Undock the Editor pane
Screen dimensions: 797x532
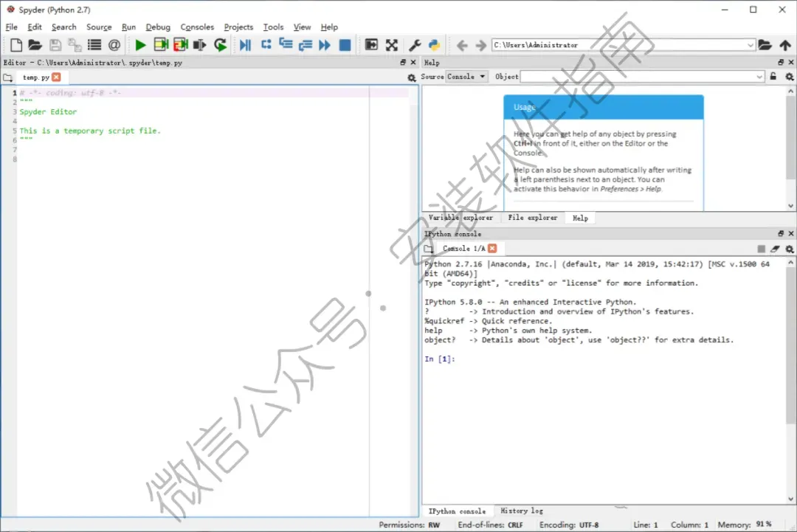(x=403, y=62)
